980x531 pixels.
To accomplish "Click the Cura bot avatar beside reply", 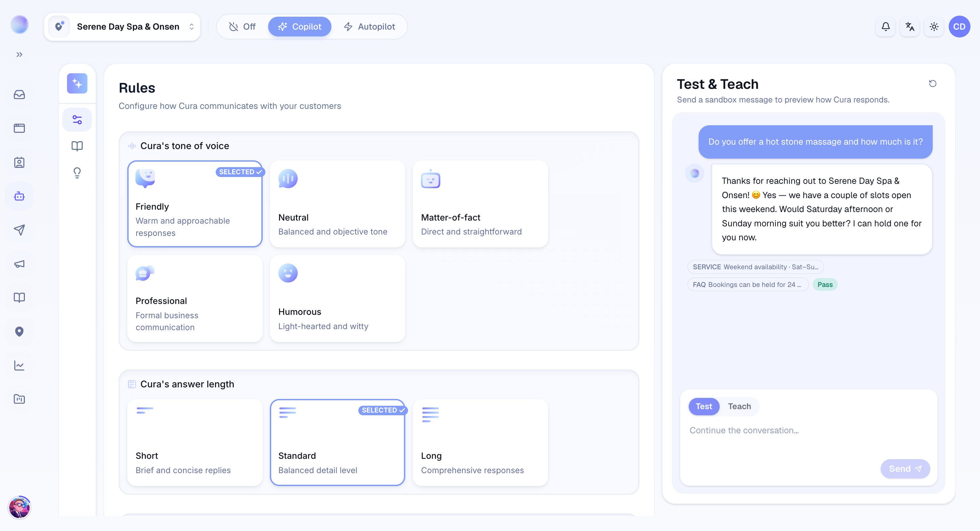I will (695, 173).
